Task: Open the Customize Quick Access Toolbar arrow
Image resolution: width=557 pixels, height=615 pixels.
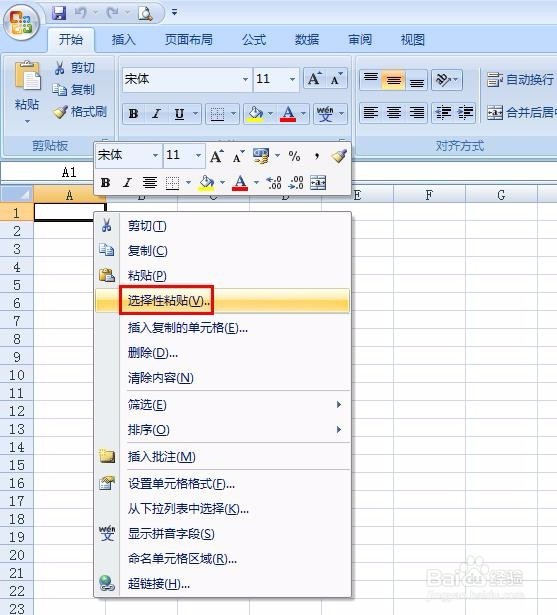Action: pyautogui.click(x=175, y=13)
